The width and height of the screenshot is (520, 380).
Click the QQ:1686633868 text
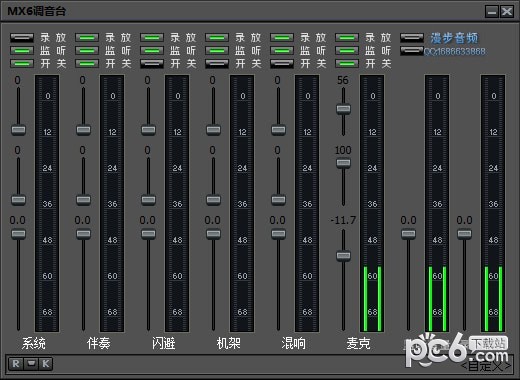[455, 52]
